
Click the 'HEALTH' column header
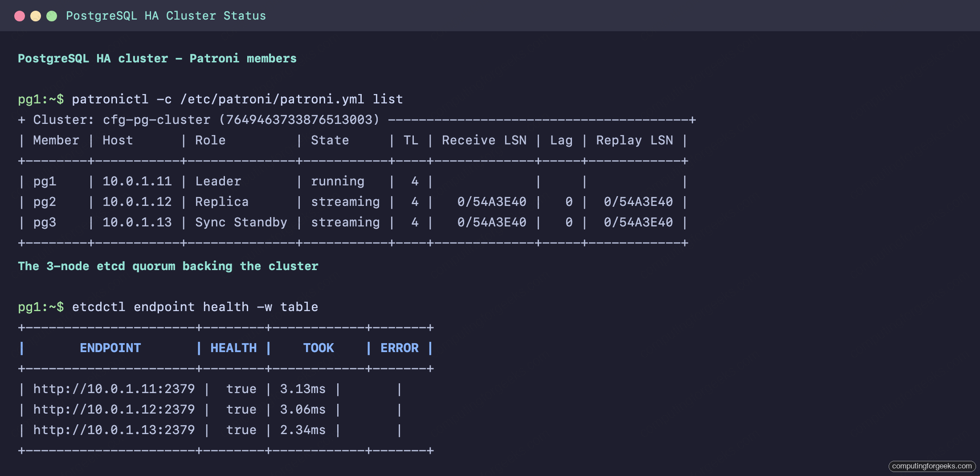pyautogui.click(x=233, y=348)
